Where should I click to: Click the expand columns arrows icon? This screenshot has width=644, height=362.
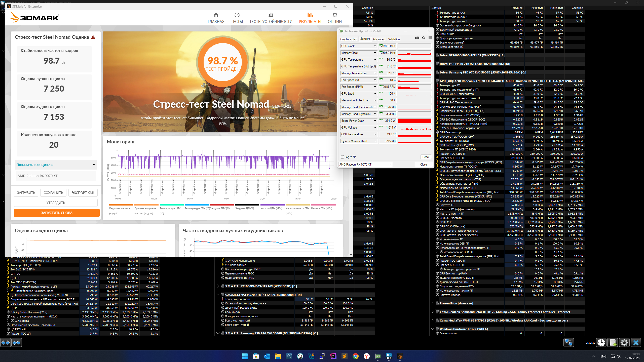(6, 342)
